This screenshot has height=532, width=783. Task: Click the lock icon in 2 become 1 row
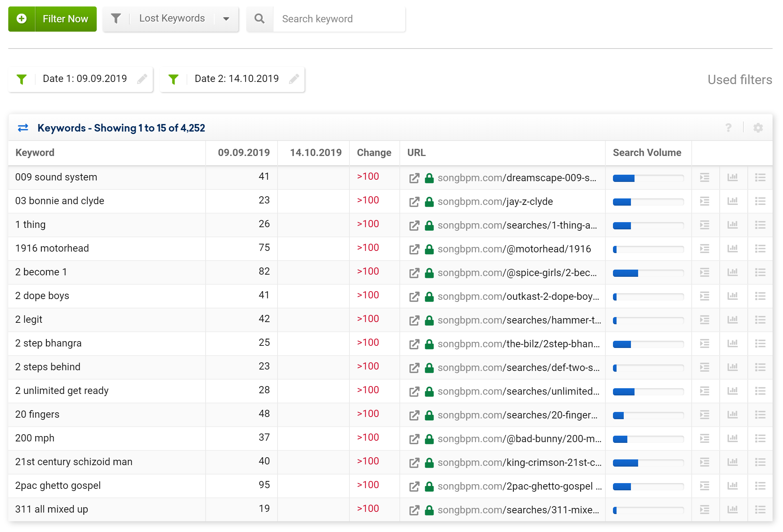click(429, 273)
